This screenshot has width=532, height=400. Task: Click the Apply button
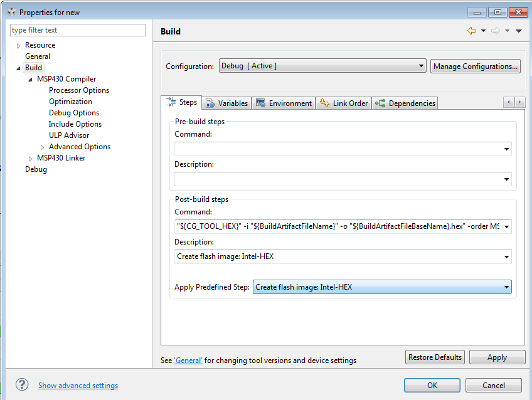point(497,357)
